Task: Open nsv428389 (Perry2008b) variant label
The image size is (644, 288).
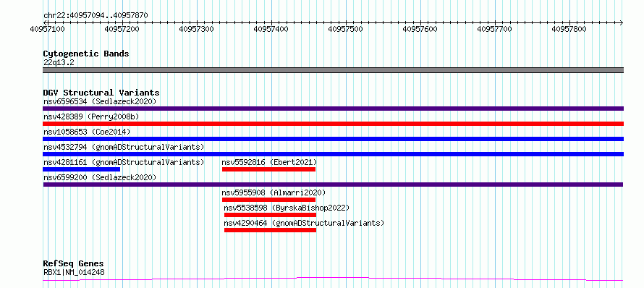Action: (91, 117)
